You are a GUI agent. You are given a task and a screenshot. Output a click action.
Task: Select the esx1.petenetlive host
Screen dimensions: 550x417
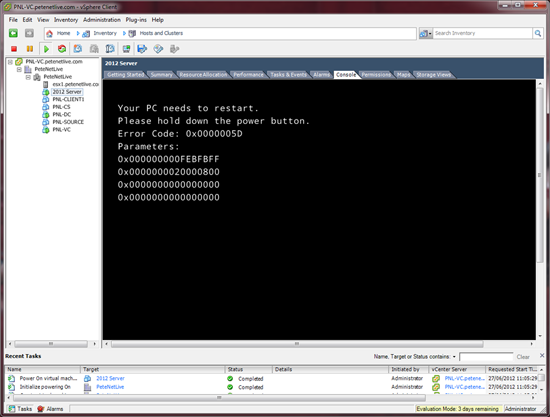point(75,84)
